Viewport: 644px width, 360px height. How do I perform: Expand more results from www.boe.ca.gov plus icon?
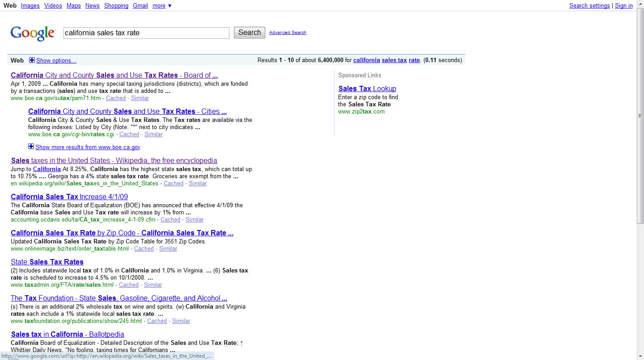point(31,147)
